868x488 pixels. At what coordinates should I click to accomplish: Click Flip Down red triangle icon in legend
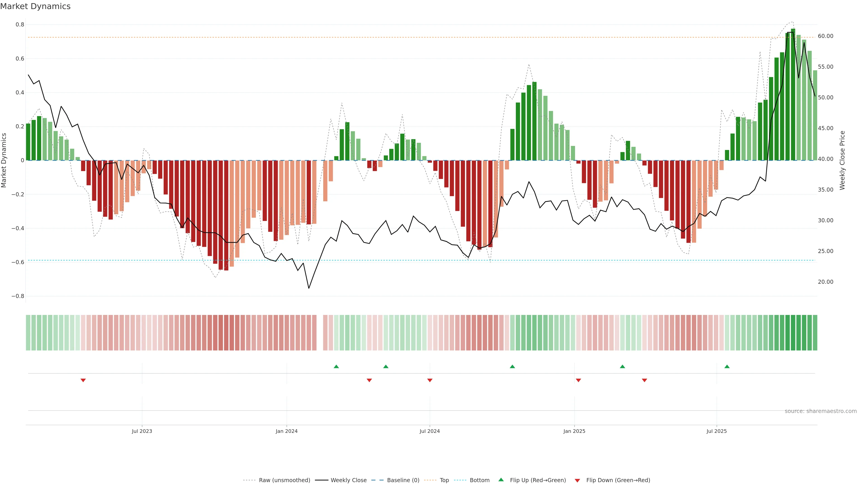pyautogui.click(x=577, y=481)
